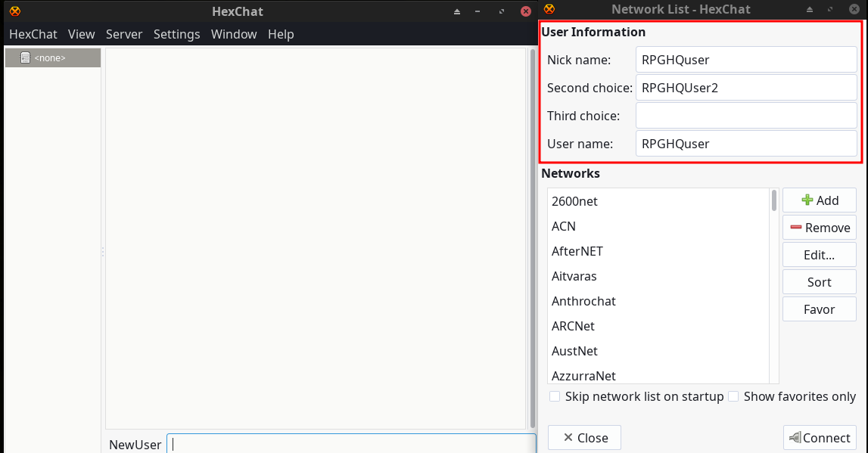868x453 pixels.
Task: Mark network with the Favor button
Action: click(x=820, y=309)
